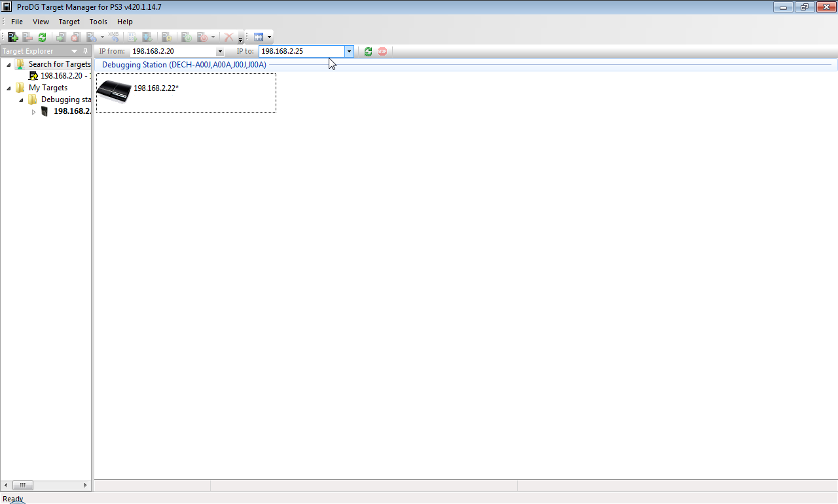Click the Add Target toolbar icon
Viewport: 838px width, 504px height.
(12, 37)
